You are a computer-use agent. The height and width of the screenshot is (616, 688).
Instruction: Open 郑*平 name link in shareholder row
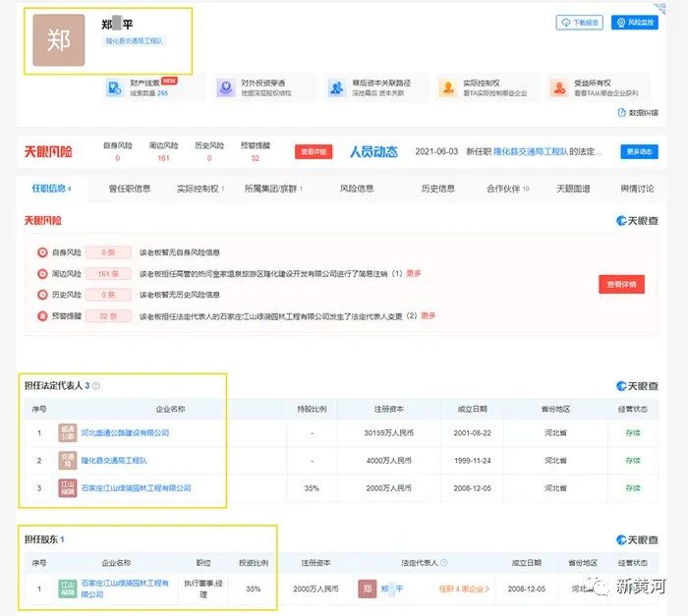click(x=392, y=588)
